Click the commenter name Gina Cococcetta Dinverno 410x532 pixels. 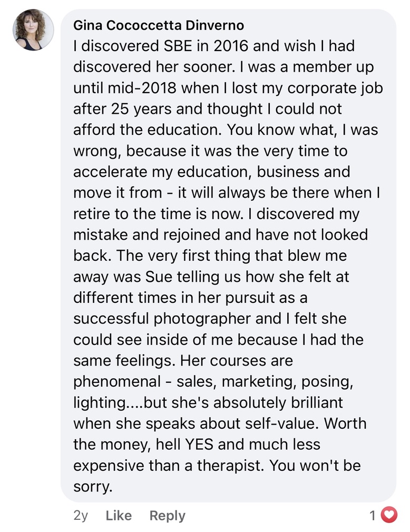click(159, 25)
